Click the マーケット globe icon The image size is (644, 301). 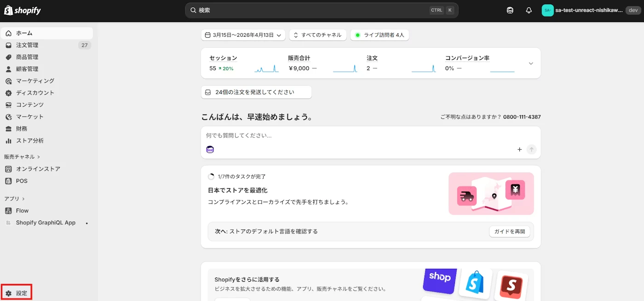(8, 117)
